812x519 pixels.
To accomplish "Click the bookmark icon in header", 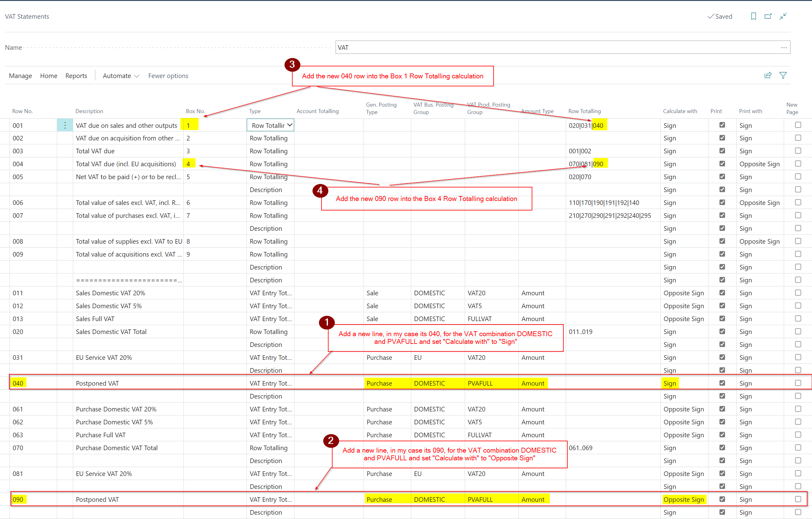I will pos(753,16).
